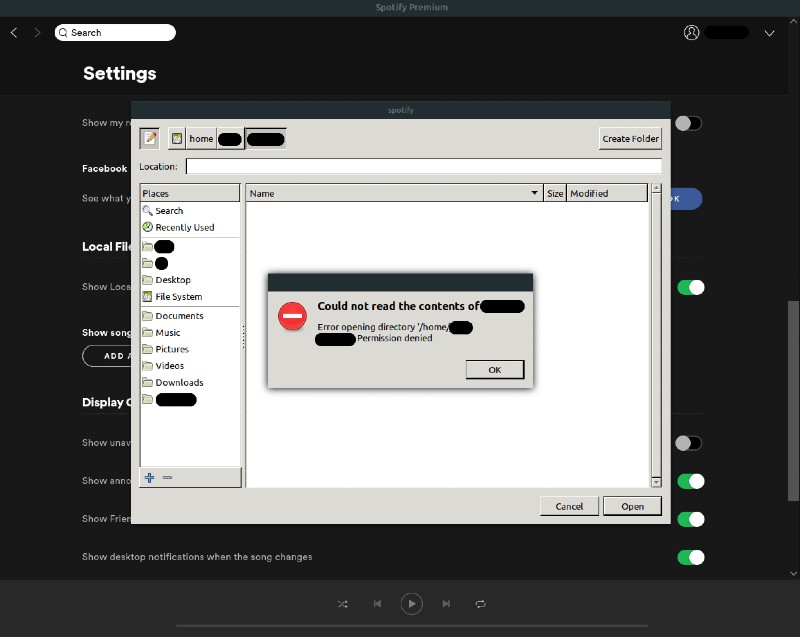Viewport: 800px width, 637px height.
Task: Click the forward navigation arrow in Spotify
Action: (x=37, y=33)
